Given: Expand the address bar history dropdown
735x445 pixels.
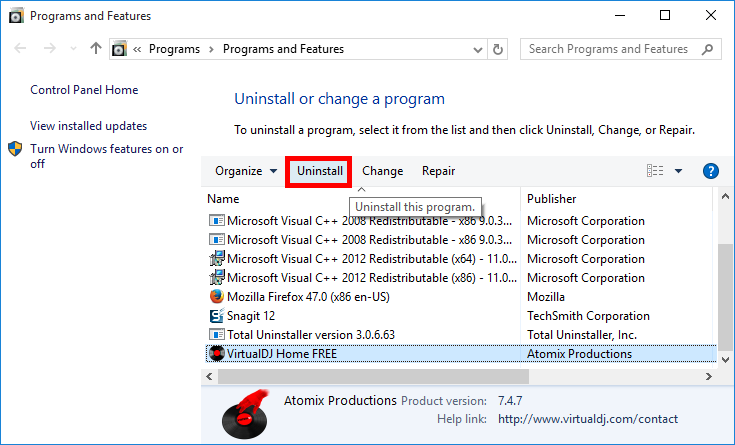Looking at the screenshot, I should 478,49.
